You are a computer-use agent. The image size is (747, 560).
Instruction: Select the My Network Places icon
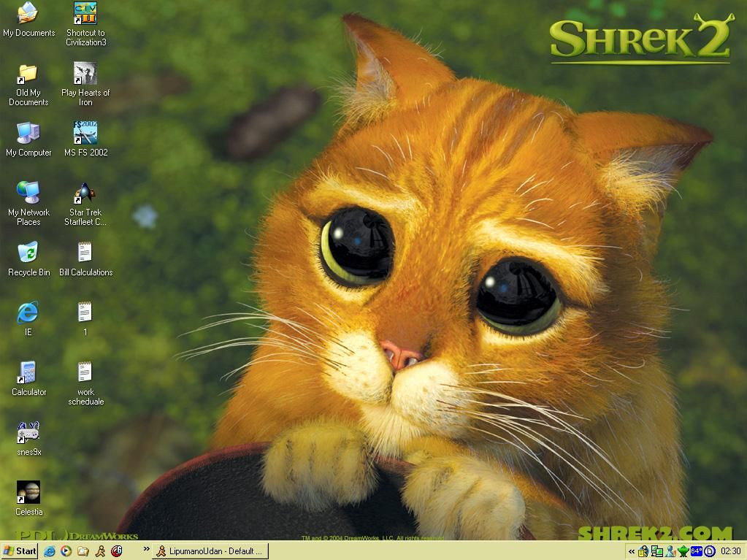pyautogui.click(x=28, y=204)
